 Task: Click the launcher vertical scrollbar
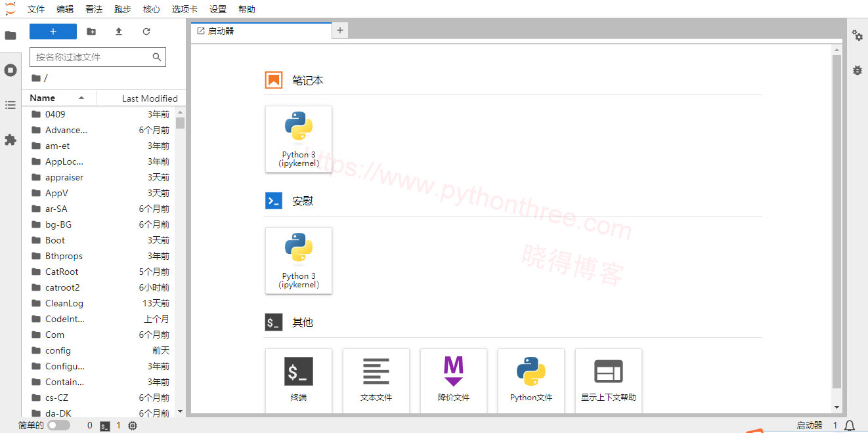coord(836,221)
